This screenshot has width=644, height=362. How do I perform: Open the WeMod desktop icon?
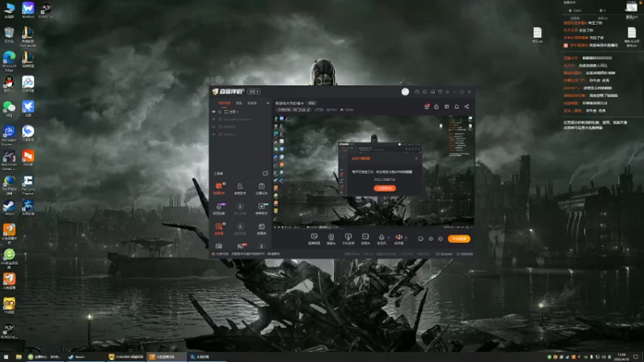[x=27, y=10]
